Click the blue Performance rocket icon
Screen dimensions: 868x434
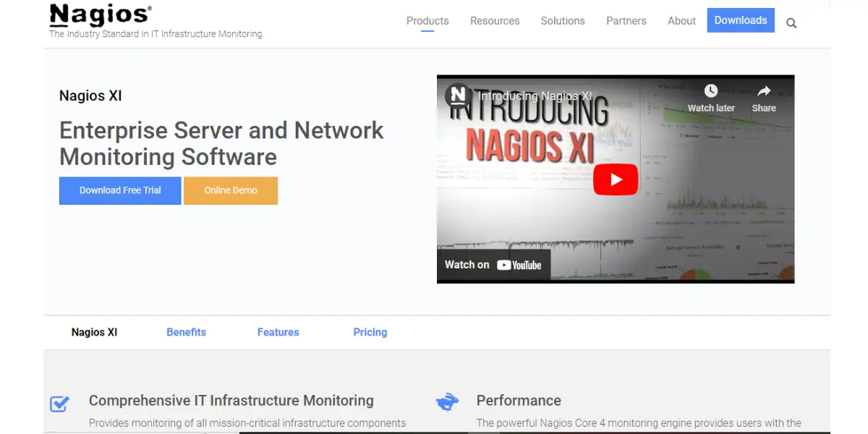point(447,401)
